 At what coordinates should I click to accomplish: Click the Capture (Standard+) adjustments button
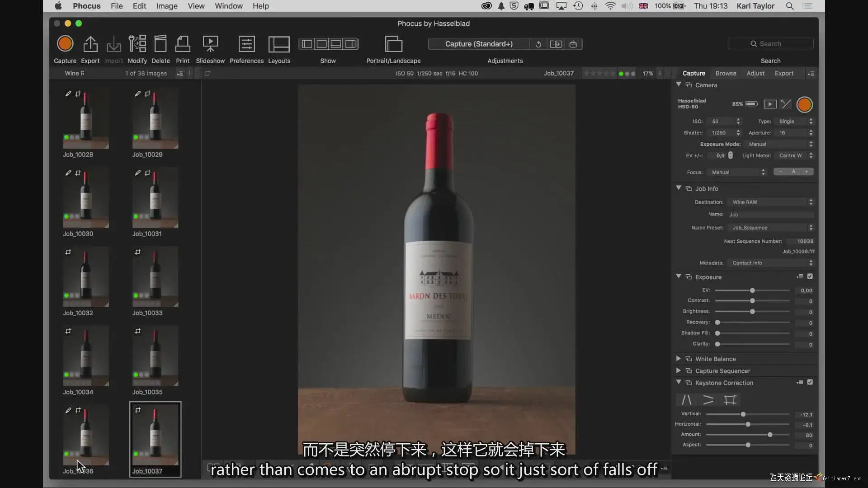pos(478,44)
